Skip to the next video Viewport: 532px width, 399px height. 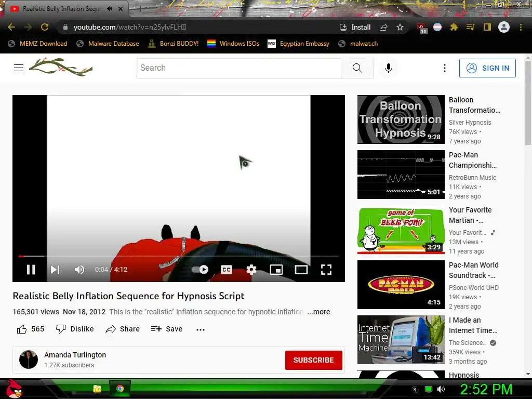[x=55, y=270]
